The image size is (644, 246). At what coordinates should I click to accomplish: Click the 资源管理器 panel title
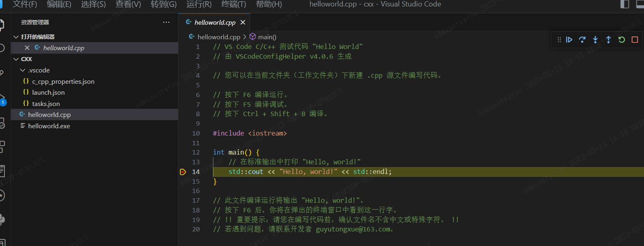35,22
